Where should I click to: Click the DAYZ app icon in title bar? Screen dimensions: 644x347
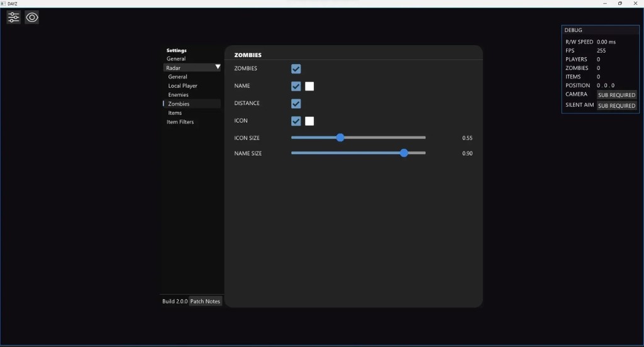pyautogui.click(x=3, y=3)
